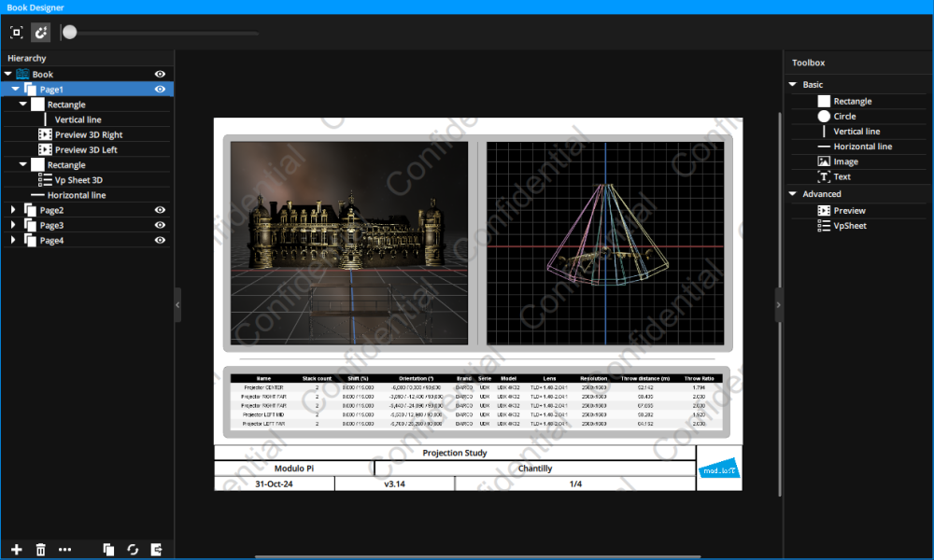Viewport: 934px width, 560px height.
Task: Click the Page4 pages icon
Action: click(x=30, y=240)
